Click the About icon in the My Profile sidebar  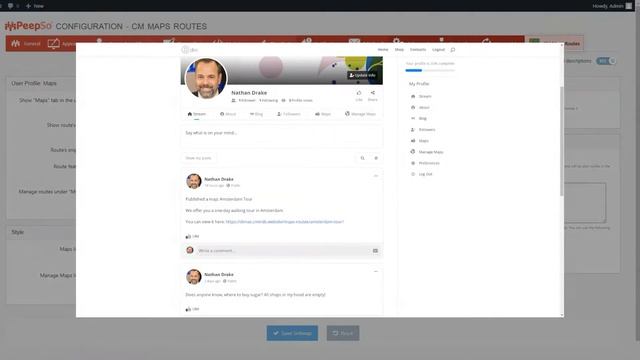pos(413,107)
